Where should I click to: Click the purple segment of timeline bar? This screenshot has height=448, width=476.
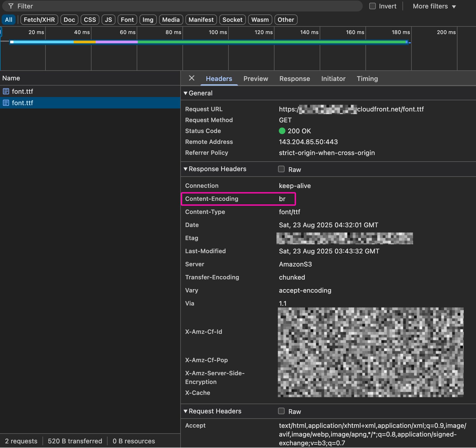117,42
